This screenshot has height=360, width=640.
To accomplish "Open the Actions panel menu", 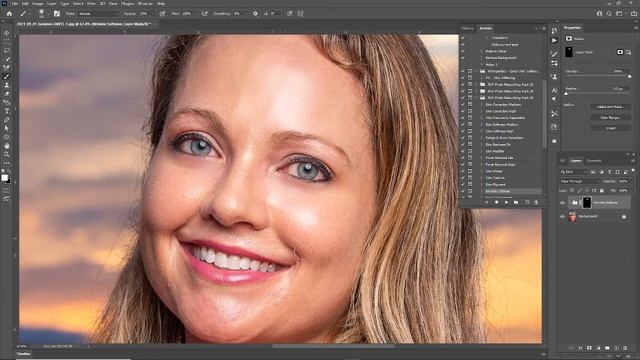I will [544, 28].
